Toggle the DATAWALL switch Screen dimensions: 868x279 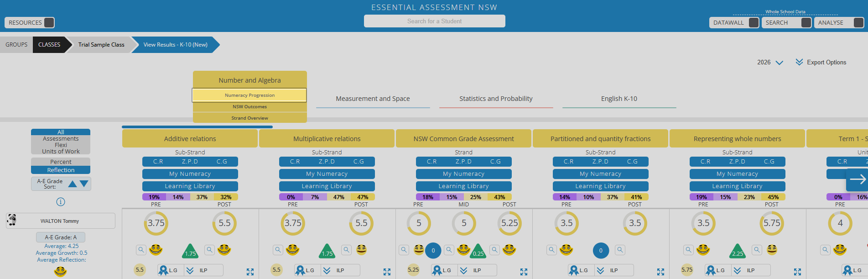point(754,22)
